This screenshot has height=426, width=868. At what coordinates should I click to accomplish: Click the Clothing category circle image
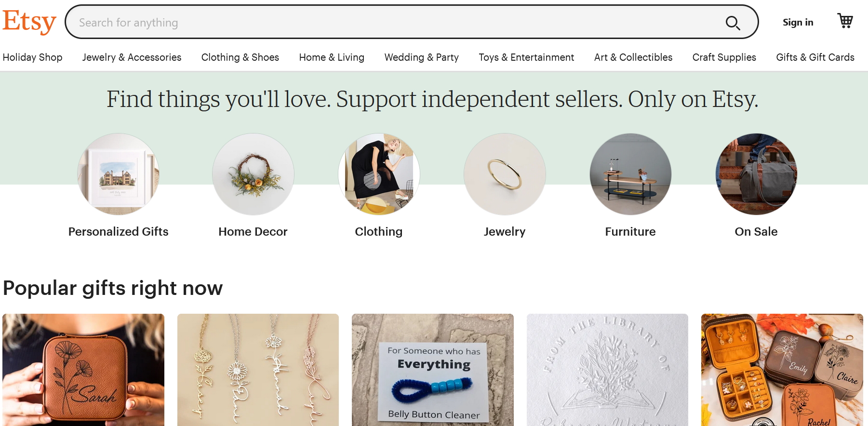[379, 174]
